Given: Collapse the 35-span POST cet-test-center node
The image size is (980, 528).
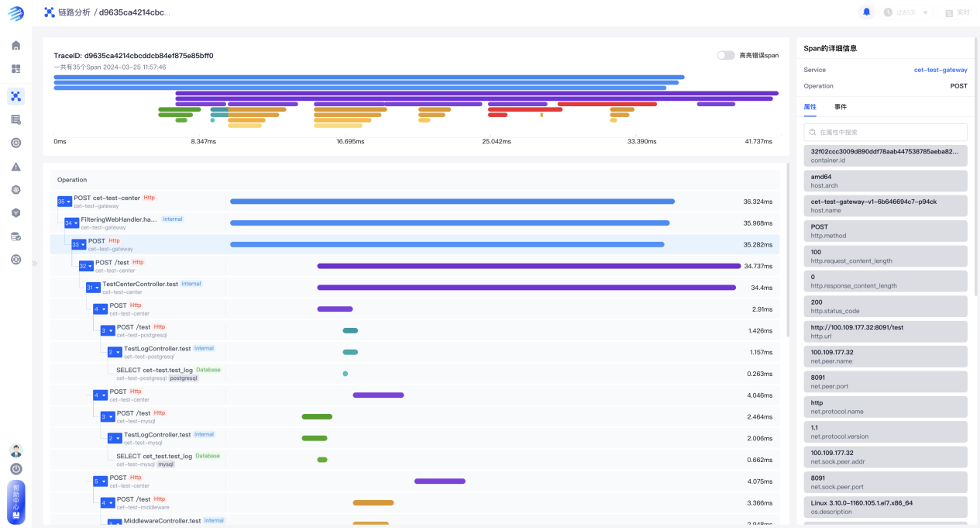Looking at the screenshot, I should 64,202.
